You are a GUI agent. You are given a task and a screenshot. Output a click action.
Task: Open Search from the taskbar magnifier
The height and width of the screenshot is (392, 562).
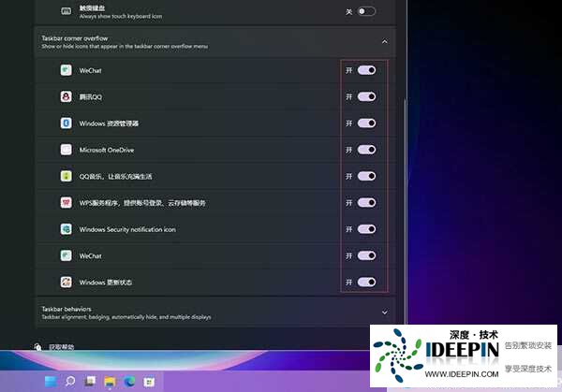click(70, 382)
